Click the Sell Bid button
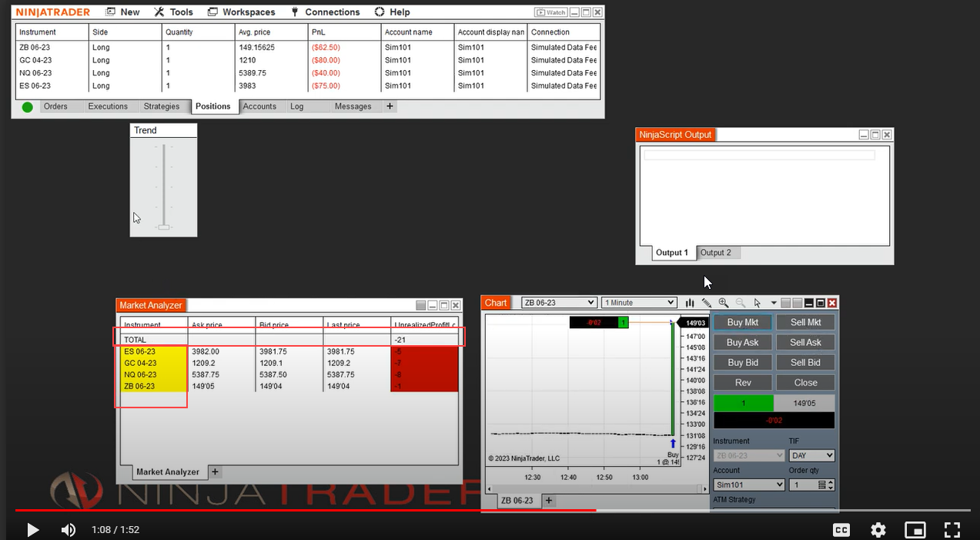 click(x=805, y=363)
